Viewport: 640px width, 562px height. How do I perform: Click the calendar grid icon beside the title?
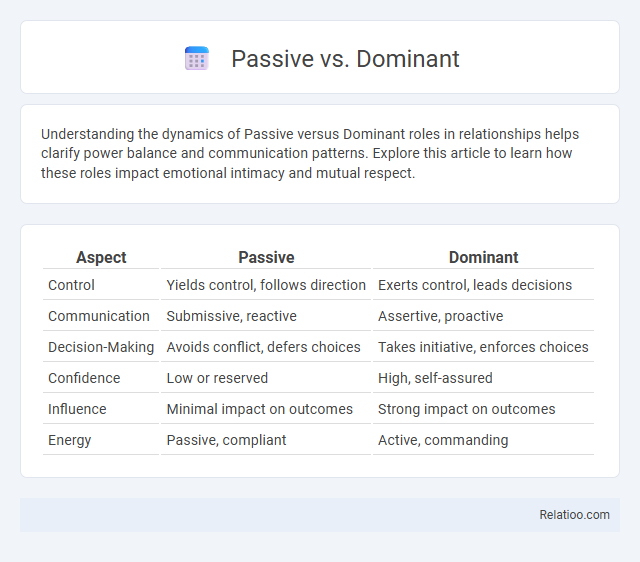pyautogui.click(x=197, y=58)
